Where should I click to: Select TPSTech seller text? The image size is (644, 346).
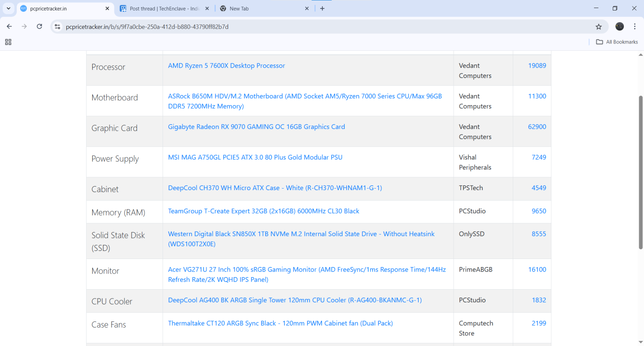pos(471,188)
